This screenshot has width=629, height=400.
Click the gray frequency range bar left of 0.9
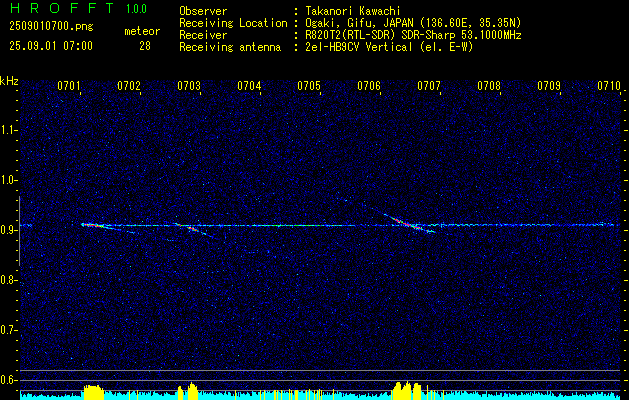tap(19, 231)
